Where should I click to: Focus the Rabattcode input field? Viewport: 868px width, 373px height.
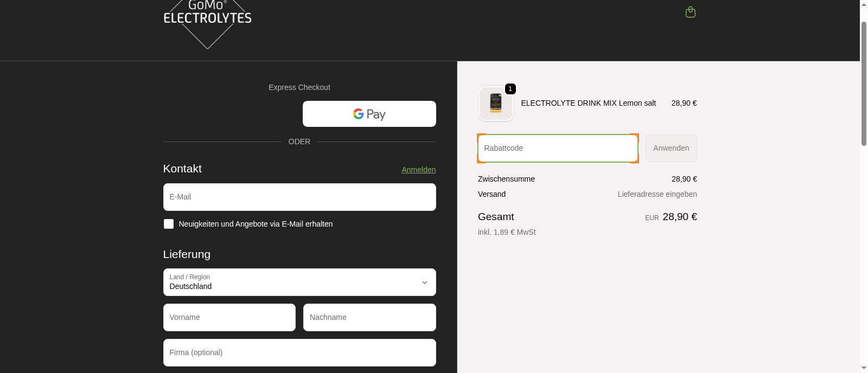click(558, 148)
